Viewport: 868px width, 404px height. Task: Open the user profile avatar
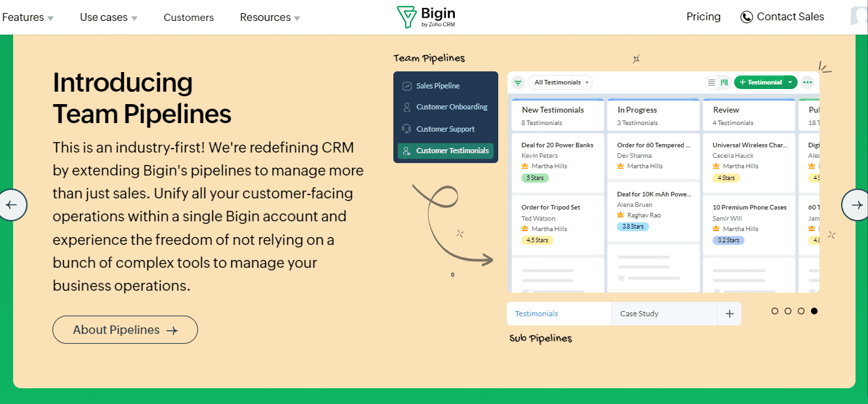(859, 17)
